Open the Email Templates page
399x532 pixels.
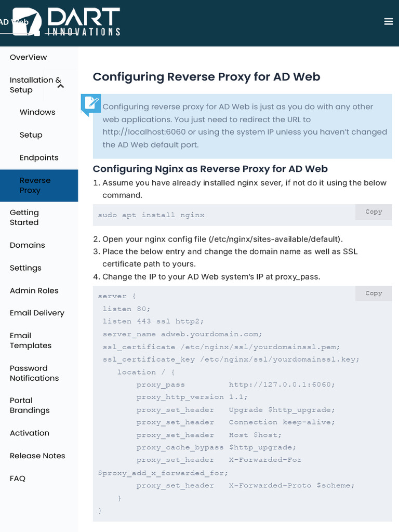pos(31,340)
